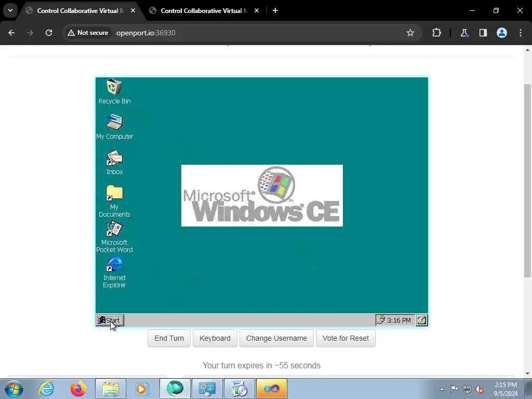The height and width of the screenshot is (399, 532).
Task: Click the Windows CE Start button
Action: [x=110, y=320]
